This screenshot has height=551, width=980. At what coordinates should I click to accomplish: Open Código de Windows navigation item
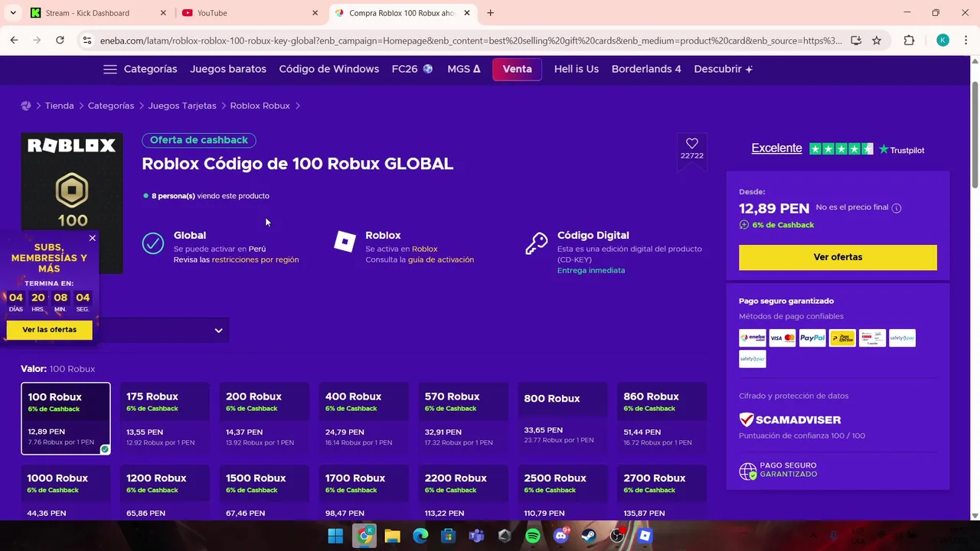click(x=329, y=69)
